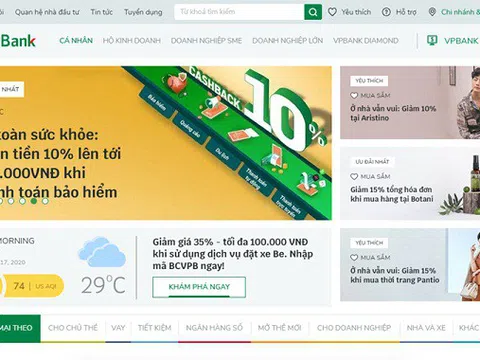Focus the Từ khoá tìm kiếm search field
480x360 pixels.
coord(239,12)
